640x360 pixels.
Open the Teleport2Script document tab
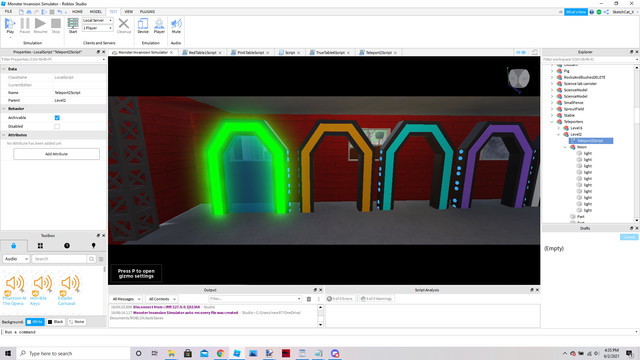click(x=379, y=53)
